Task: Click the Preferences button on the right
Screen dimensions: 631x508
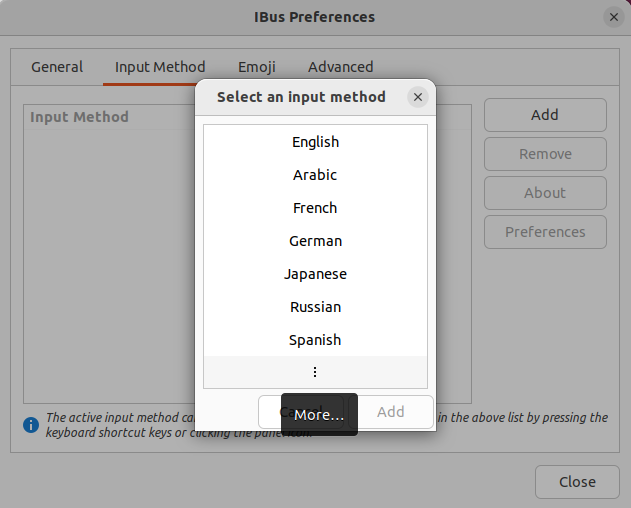Action: point(545,232)
